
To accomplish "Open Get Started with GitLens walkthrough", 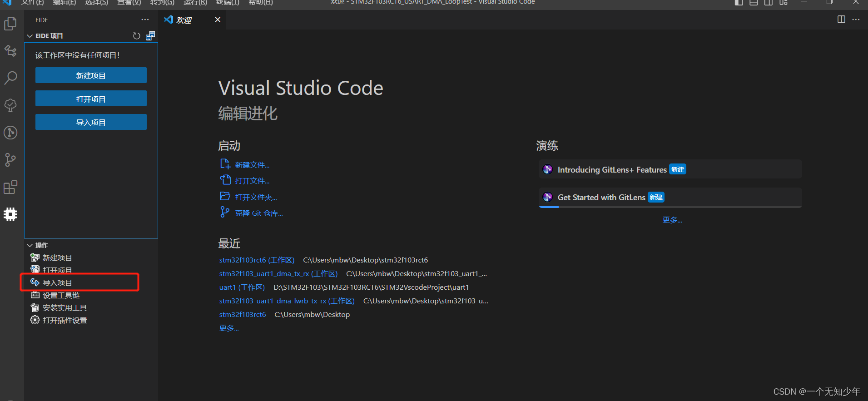I will point(670,197).
